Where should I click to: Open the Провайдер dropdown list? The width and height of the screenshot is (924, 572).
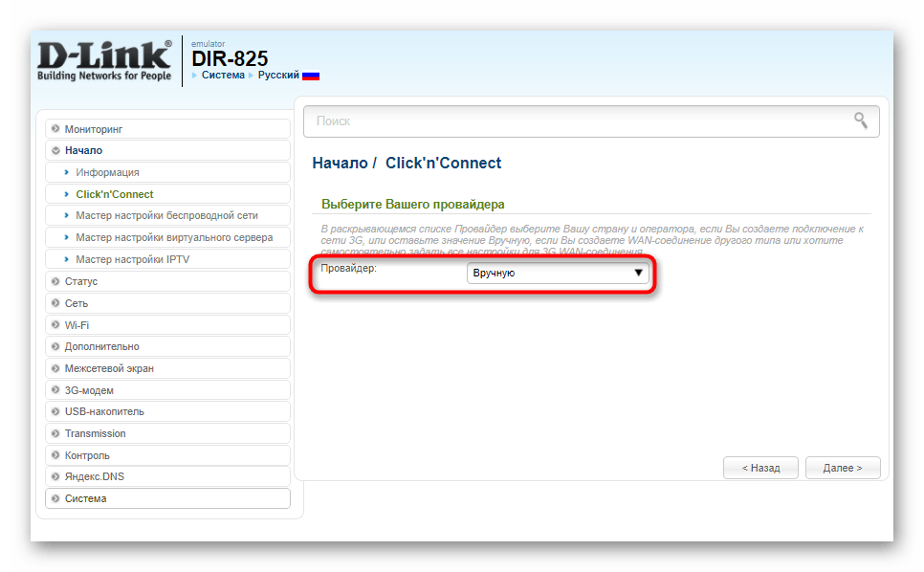point(558,274)
